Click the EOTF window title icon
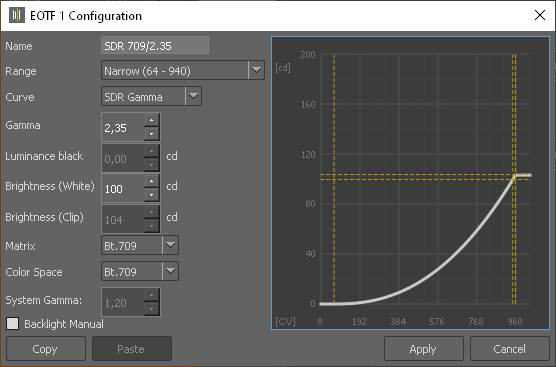 point(17,15)
